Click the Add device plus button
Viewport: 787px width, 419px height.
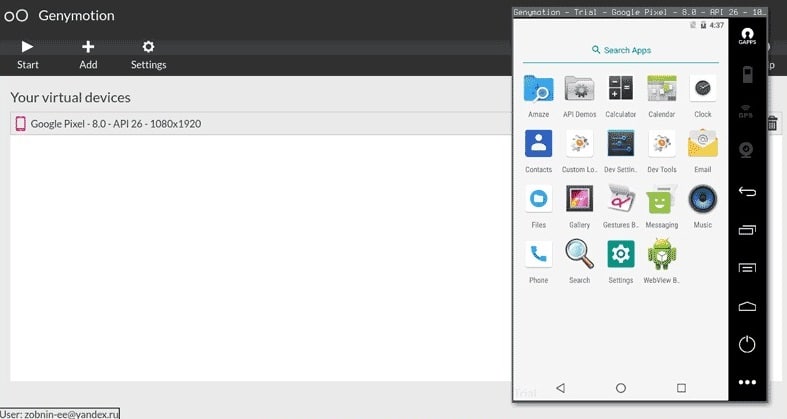(x=88, y=54)
